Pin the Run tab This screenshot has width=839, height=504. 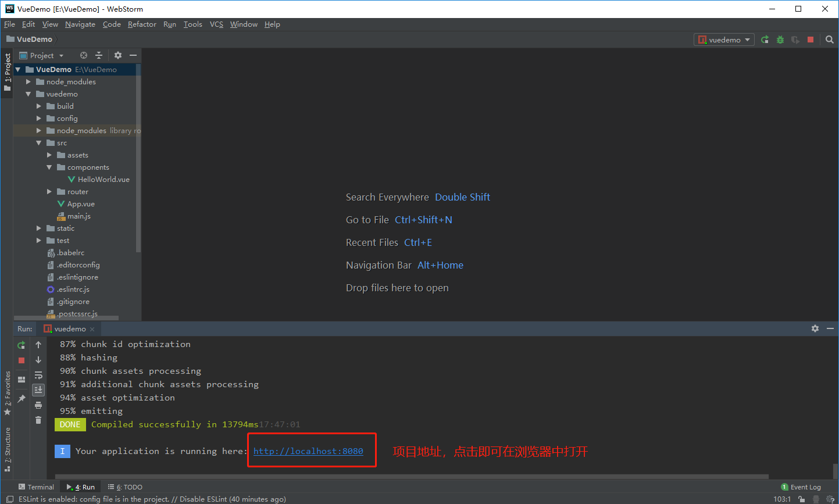22,398
